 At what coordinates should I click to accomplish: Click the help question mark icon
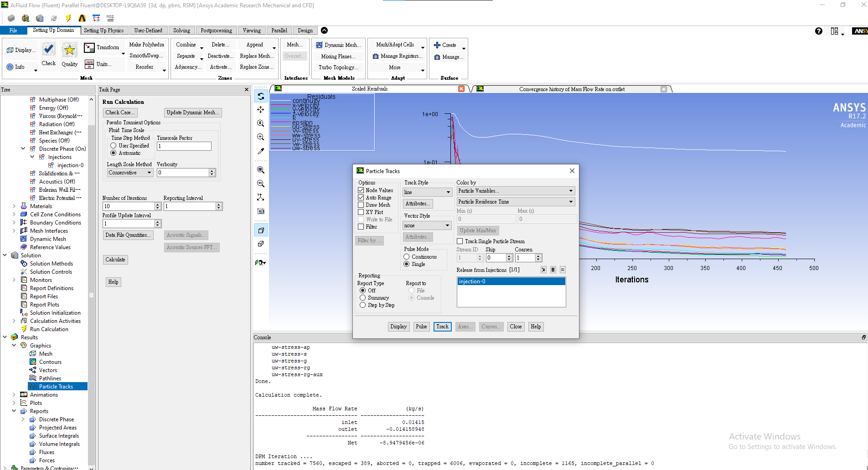[819, 31]
